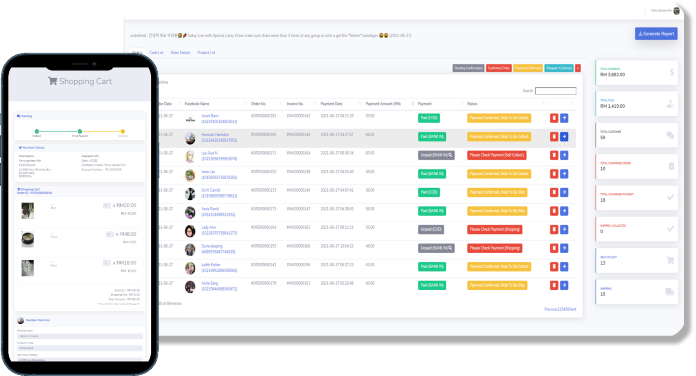Open Anita Garg's Facebook profile link
Screen dimensions: 696x376
(219, 286)
